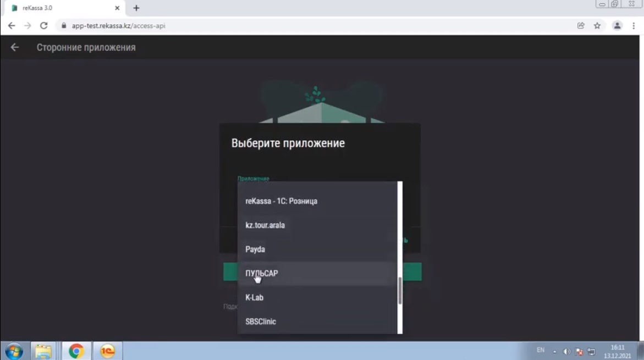This screenshot has height=360, width=644.
Task: Close the reKassa 3.0 tab
Action: [x=117, y=8]
